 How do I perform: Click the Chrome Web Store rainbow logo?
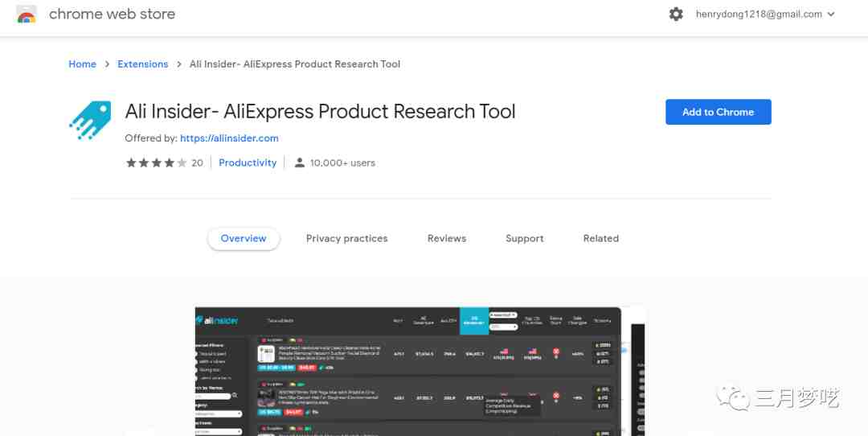27,14
